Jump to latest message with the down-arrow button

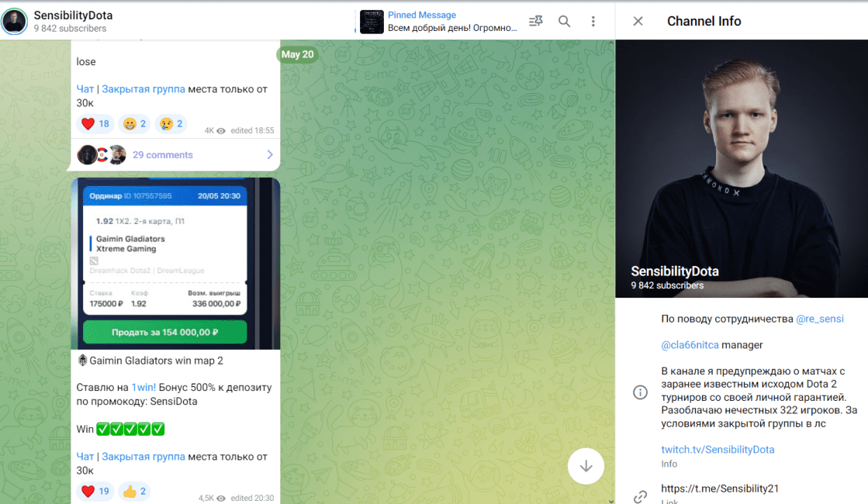(586, 466)
